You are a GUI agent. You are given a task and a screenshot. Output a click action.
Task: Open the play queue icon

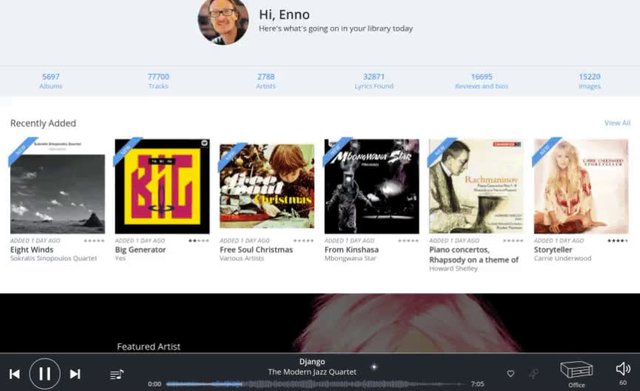pyautogui.click(x=117, y=374)
